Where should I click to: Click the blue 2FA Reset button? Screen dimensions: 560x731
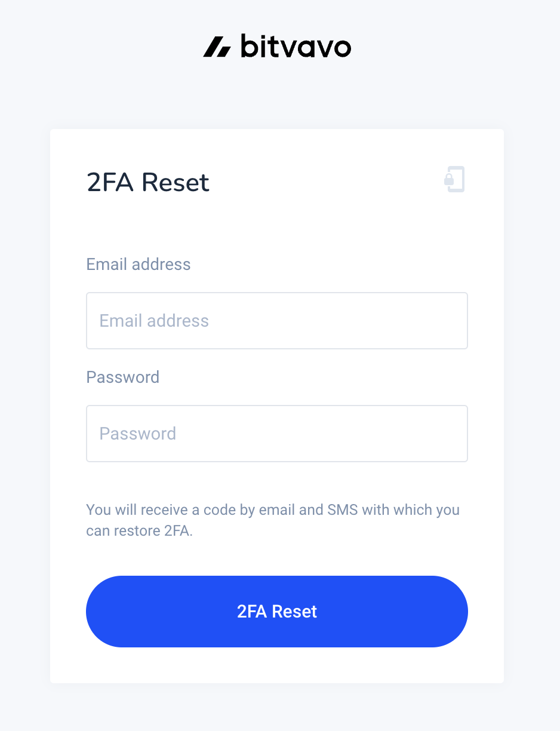pos(277,612)
